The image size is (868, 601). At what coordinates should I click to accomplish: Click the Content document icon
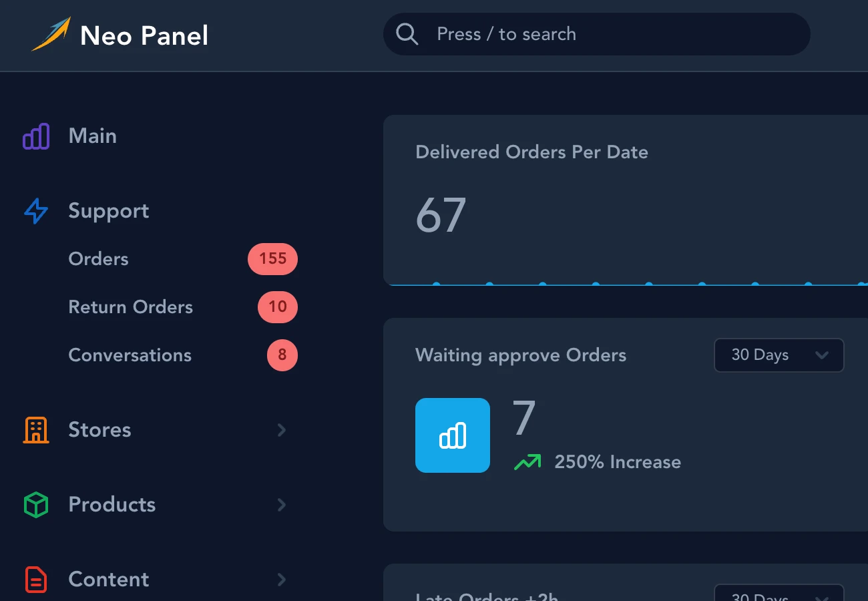[x=36, y=580]
